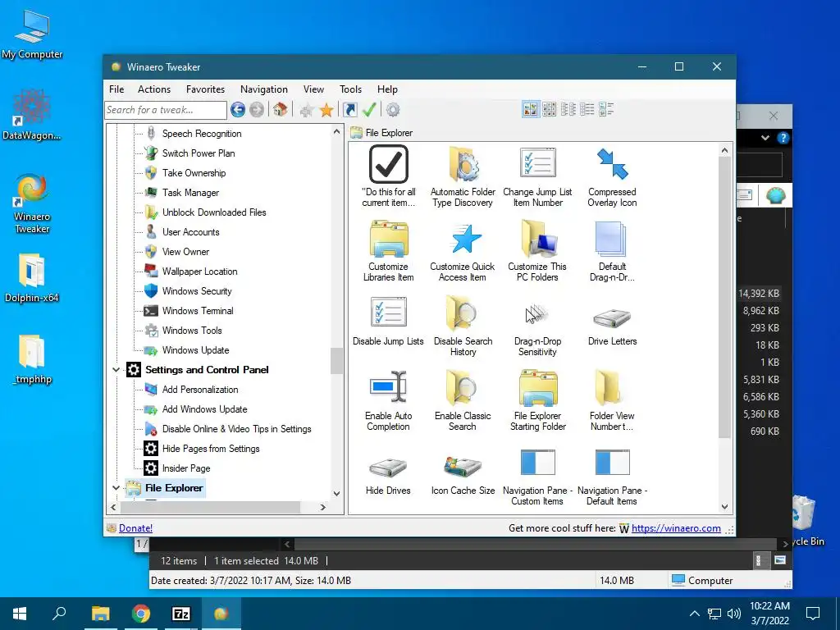
Task: Open Folder View Number tweak
Action: pyautogui.click(x=612, y=400)
